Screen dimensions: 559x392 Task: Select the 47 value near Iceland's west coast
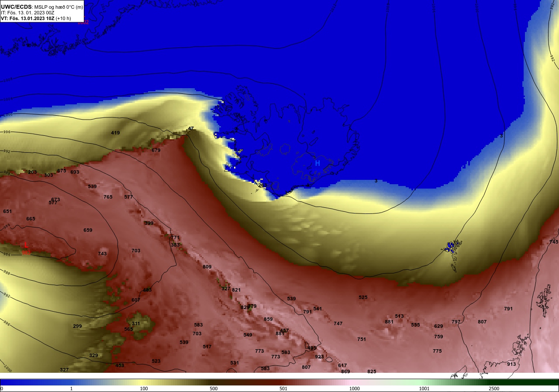tap(190, 128)
